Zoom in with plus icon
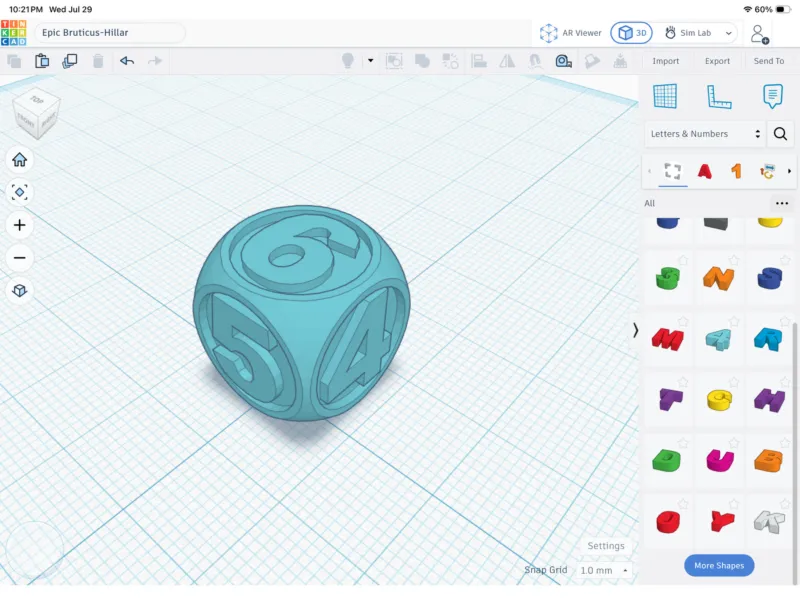 coord(19,225)
